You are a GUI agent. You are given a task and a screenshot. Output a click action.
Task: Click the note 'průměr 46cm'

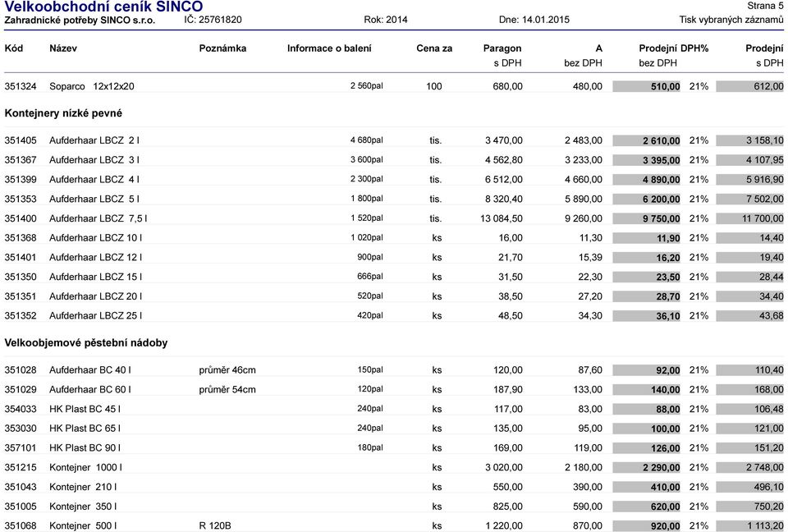[x=227, y=370]
